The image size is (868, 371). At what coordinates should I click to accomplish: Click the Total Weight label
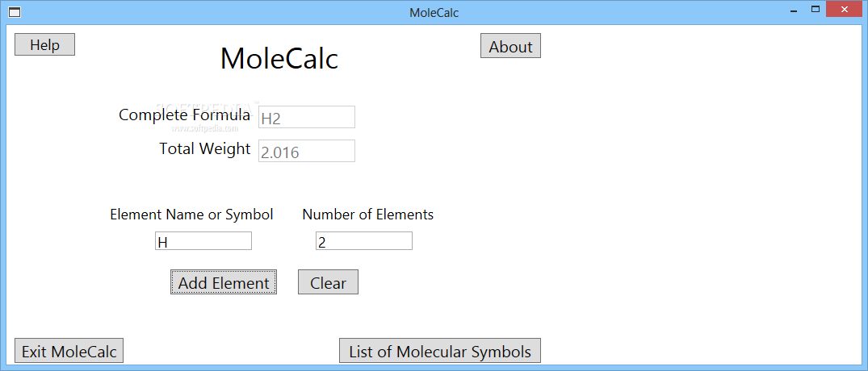pos(205,148)
